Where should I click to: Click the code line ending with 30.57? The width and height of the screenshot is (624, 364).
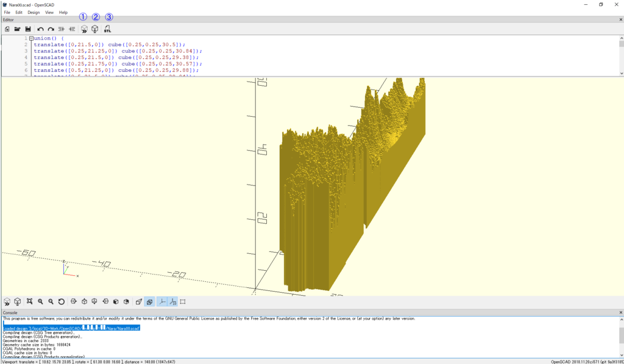coord(118,64)
